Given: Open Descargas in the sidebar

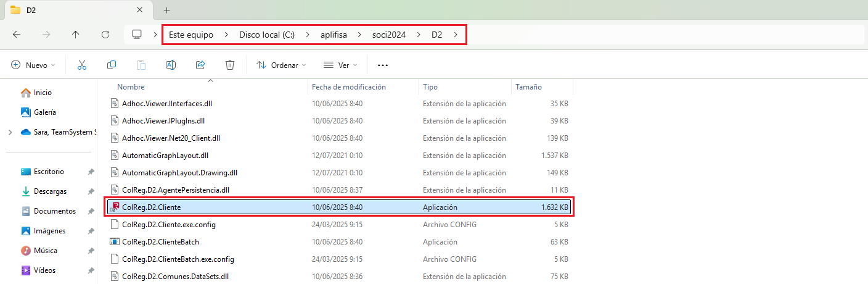Looking at the screenshot, I should pos(50,191).
